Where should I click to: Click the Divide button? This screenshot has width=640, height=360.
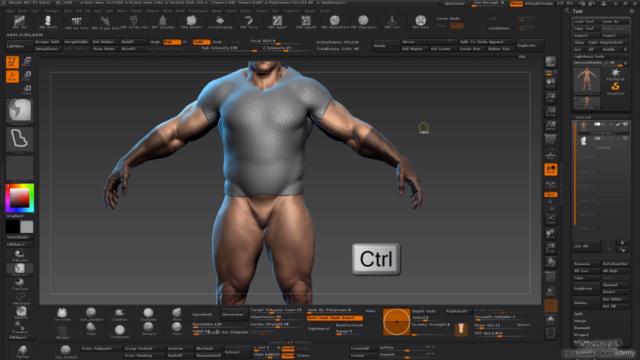click(385, 46)
